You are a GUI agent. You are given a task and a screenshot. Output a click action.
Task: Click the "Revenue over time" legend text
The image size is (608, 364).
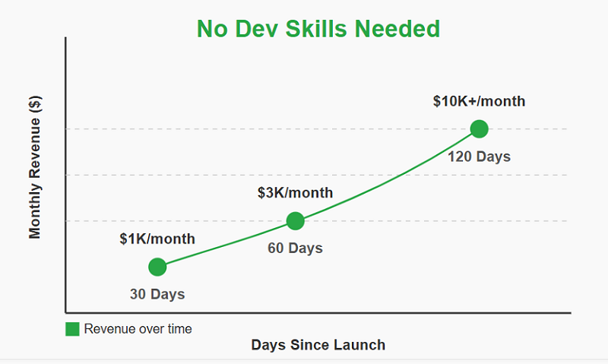point(138,329)
